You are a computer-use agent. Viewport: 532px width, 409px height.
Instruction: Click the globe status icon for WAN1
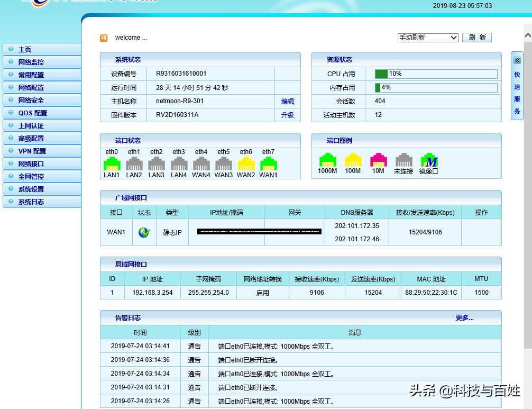(x=144, y=231)
